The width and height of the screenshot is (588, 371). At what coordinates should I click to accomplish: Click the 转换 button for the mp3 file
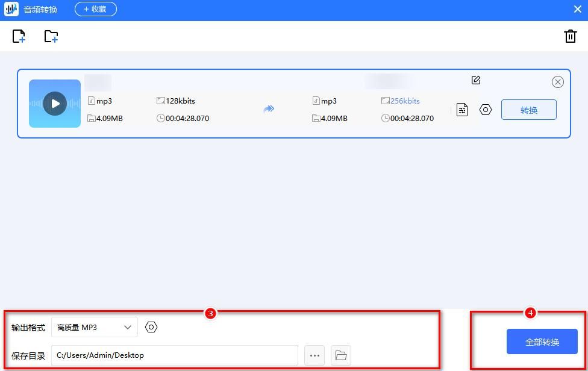click(x=529, y=110)
